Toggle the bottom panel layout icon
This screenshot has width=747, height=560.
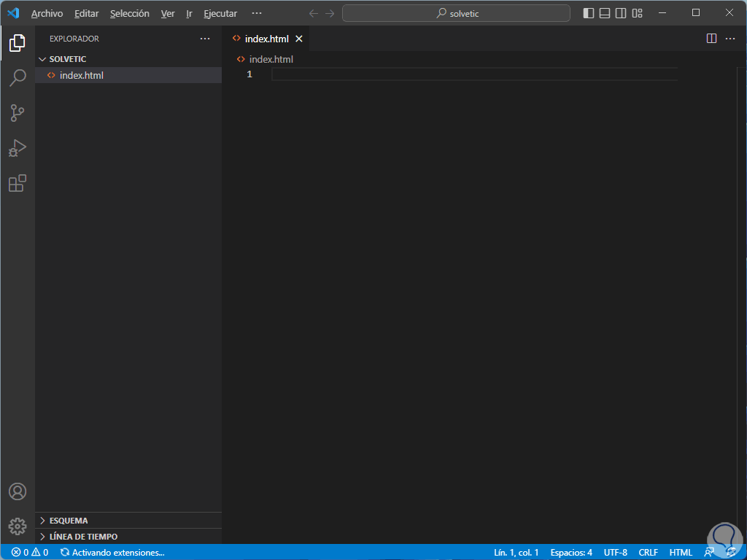point(605,13)
